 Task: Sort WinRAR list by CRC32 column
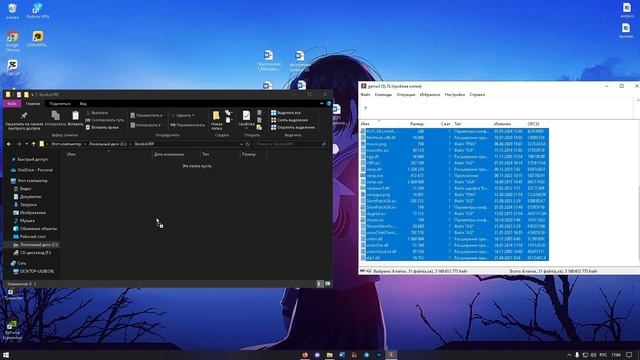pyautogui.click(x=533, y=124)
